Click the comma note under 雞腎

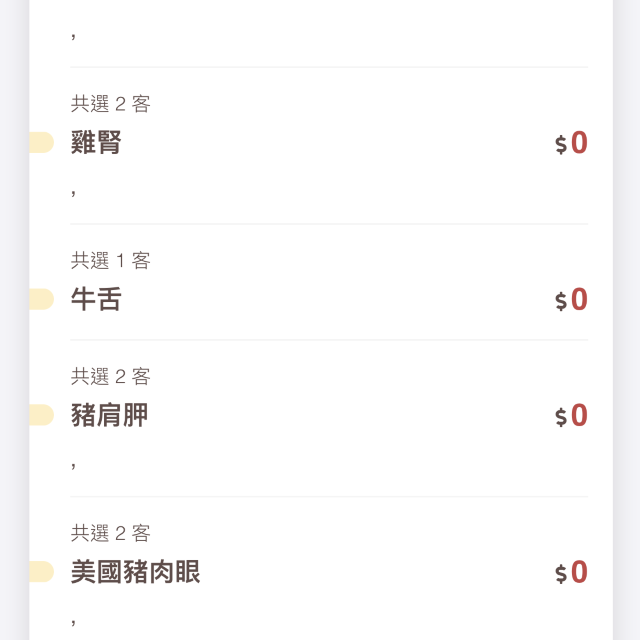click(74, 191)
